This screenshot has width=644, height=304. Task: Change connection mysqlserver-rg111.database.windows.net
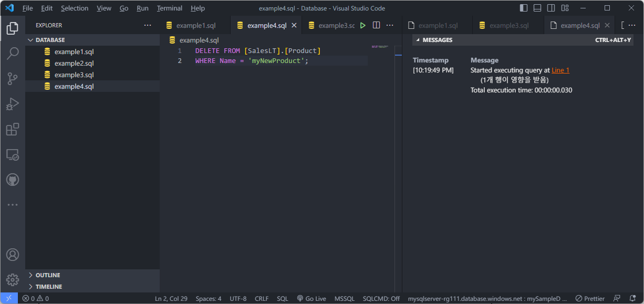pos(488,298)
